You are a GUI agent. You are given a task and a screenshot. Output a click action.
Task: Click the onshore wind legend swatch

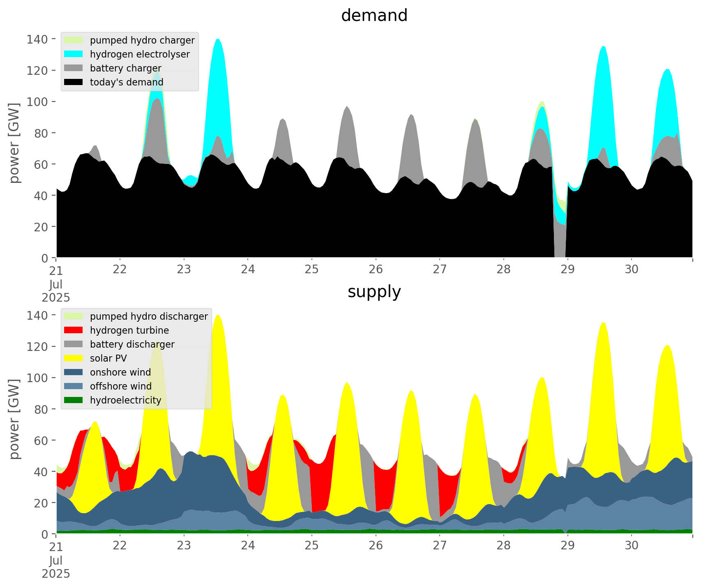tap(73, 372)
